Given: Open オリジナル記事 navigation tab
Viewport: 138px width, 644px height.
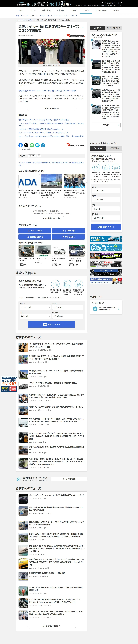Looking at the screenshot, I should (x=101, y=11).
